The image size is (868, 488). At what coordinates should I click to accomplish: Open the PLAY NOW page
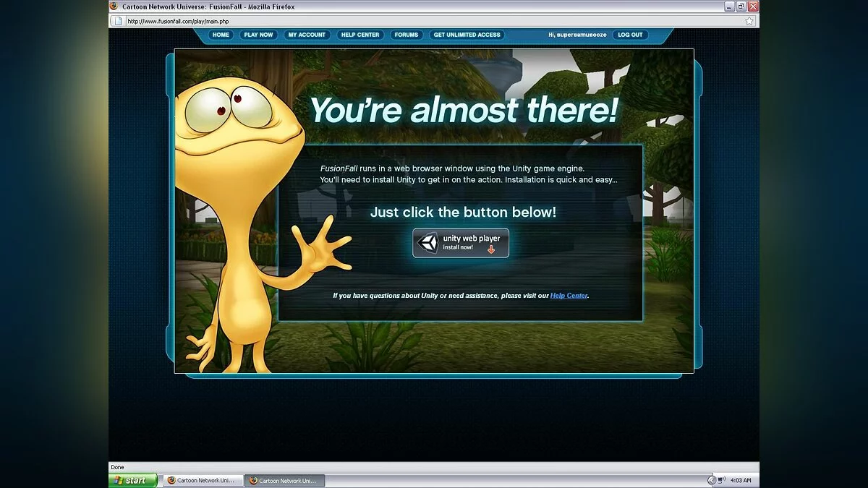[x=258, y=35]
